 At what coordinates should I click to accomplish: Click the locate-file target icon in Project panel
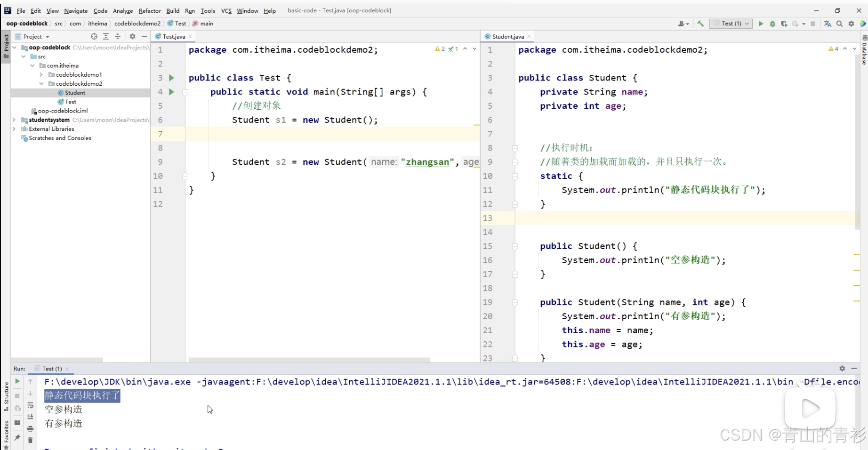click(x=94, y=36)
